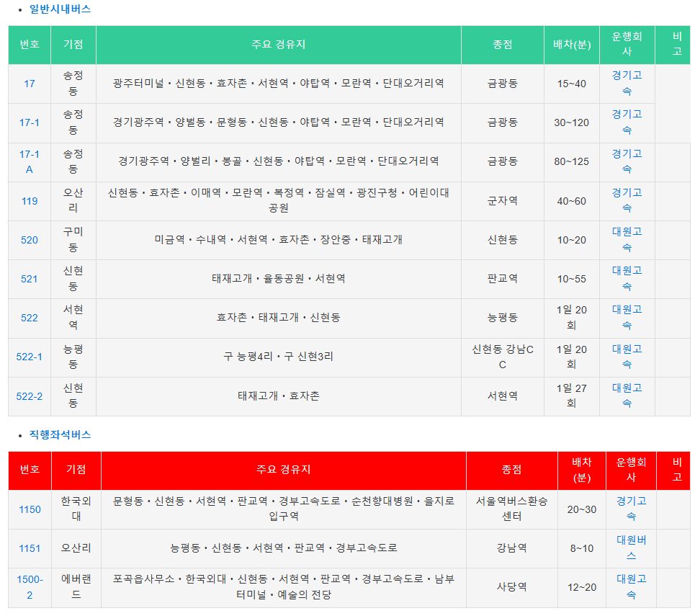Open 대원고속 operator link in route 521 row

(627, 279)
